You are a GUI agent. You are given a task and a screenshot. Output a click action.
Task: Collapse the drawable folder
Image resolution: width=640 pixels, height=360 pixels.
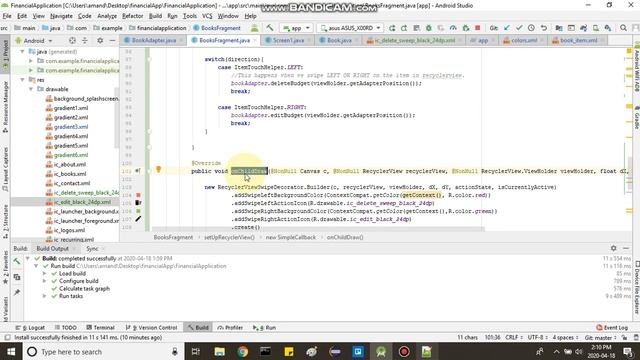(31, 89)
